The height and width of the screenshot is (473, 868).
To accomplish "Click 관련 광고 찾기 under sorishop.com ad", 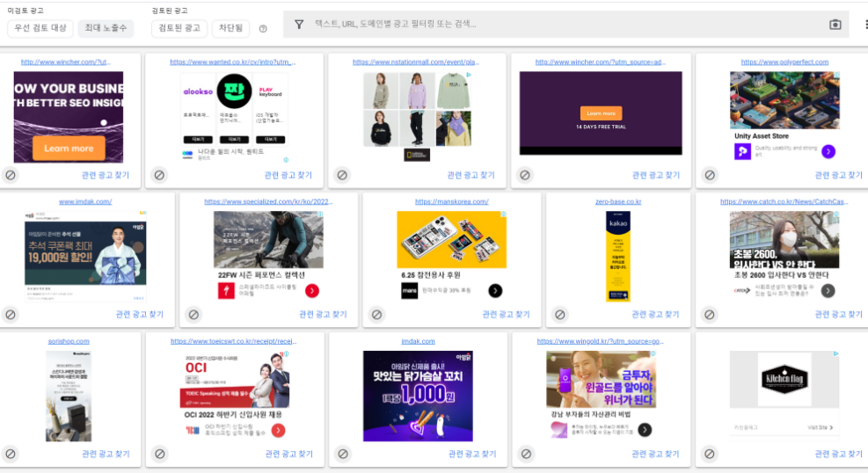I will click(x=106, y=454).
